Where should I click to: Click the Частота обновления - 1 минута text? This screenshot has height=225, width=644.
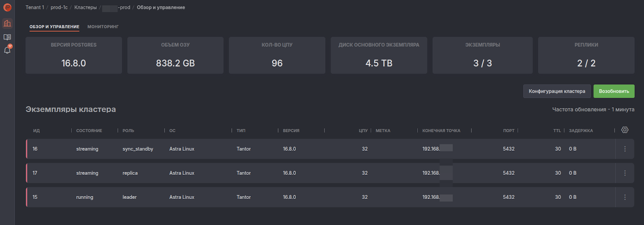click(x=593, y=109)
